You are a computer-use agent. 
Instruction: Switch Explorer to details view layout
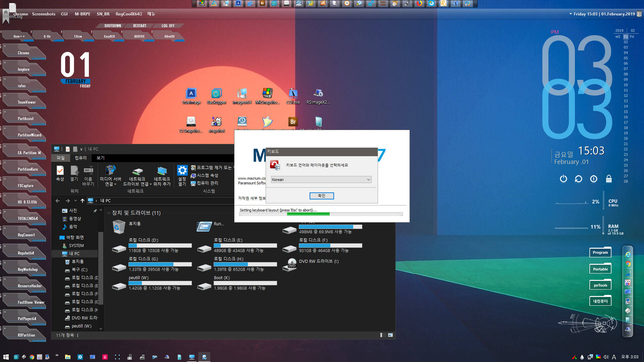pos(383,335)
